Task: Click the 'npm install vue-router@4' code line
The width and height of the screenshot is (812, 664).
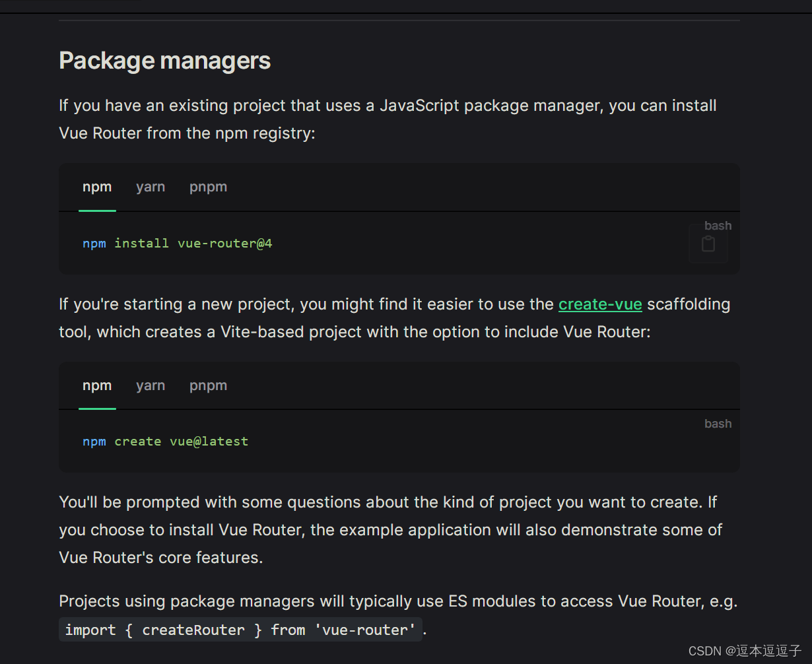Action: tap(178, 244)
